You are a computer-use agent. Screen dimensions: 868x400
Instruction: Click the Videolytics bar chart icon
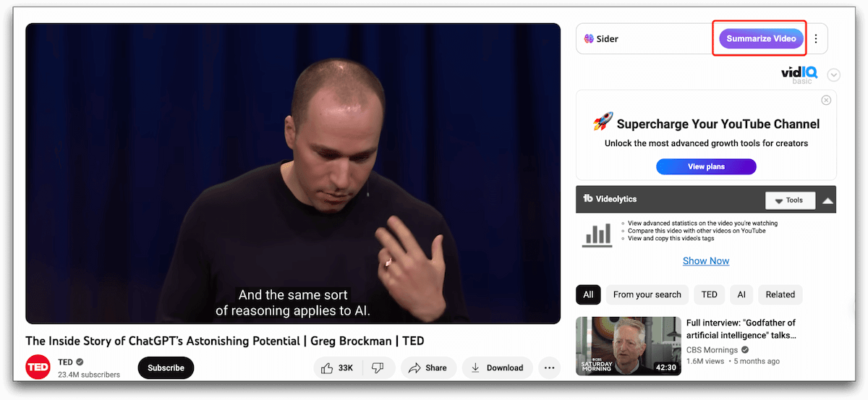pos(597,233)
